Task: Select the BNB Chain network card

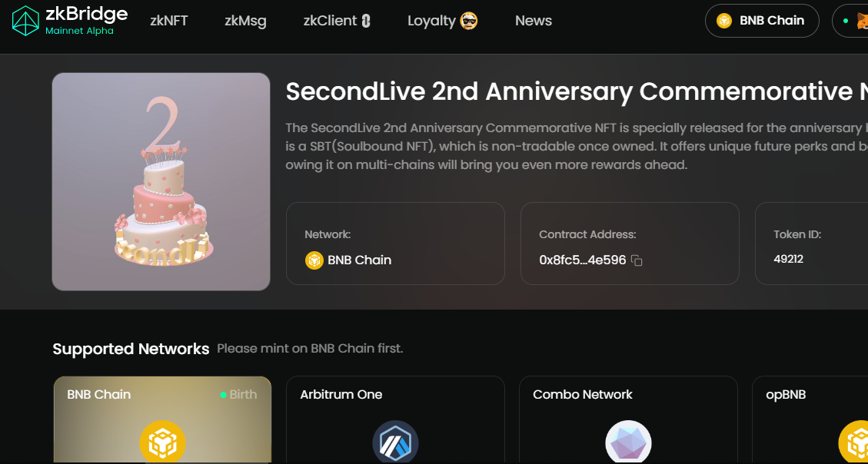Action: click(x=162, y=419)
